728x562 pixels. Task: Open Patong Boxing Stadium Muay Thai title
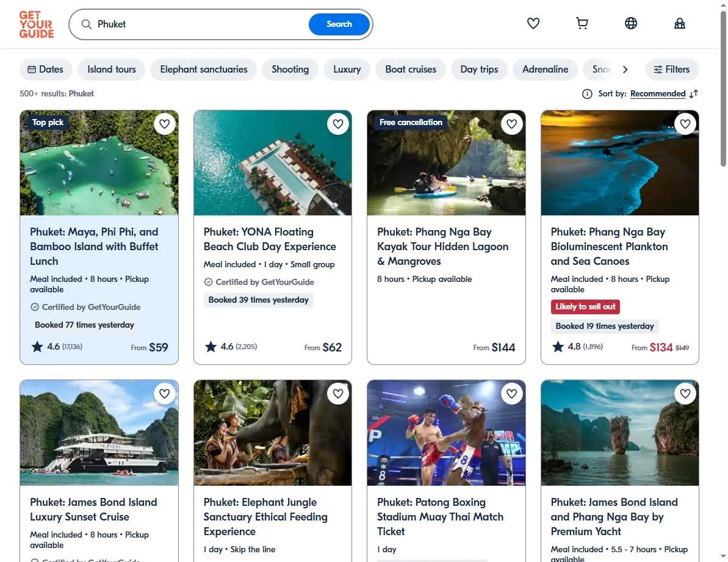pos(440,516)
